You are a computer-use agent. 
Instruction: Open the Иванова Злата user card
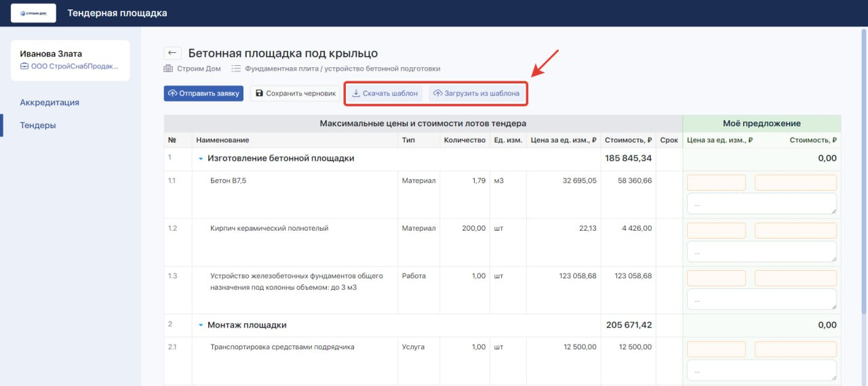70,60
